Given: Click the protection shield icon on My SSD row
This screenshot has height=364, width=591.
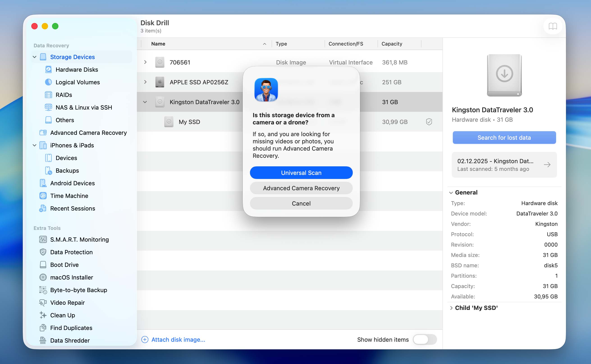Looking at the screenshot, I should [429, 122].
